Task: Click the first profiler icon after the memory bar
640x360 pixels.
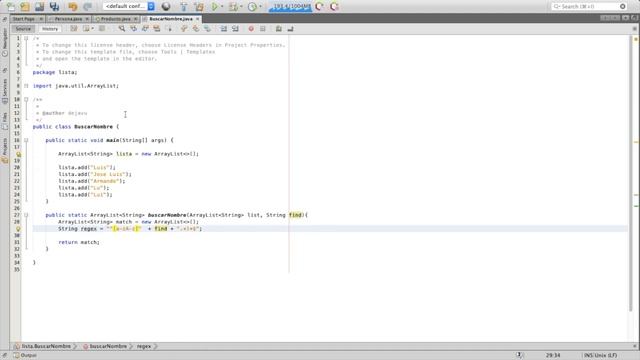Action: [x=319, y=7]
